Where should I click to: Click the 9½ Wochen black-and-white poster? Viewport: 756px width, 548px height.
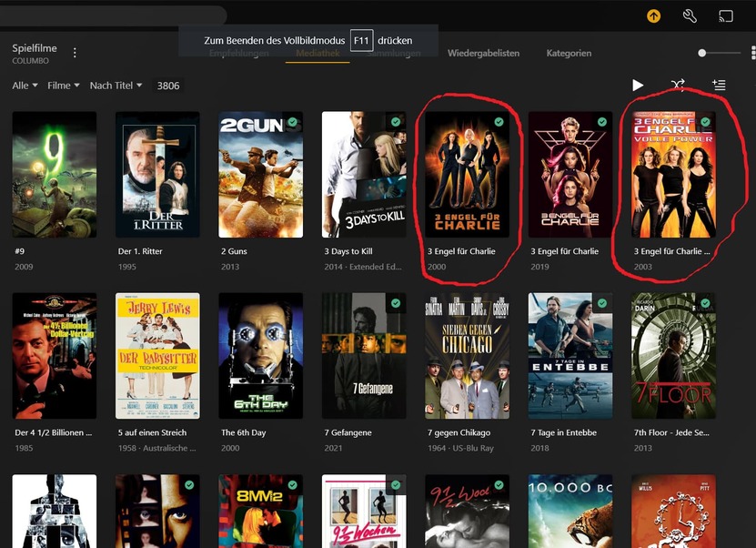[x=467, y=511]
